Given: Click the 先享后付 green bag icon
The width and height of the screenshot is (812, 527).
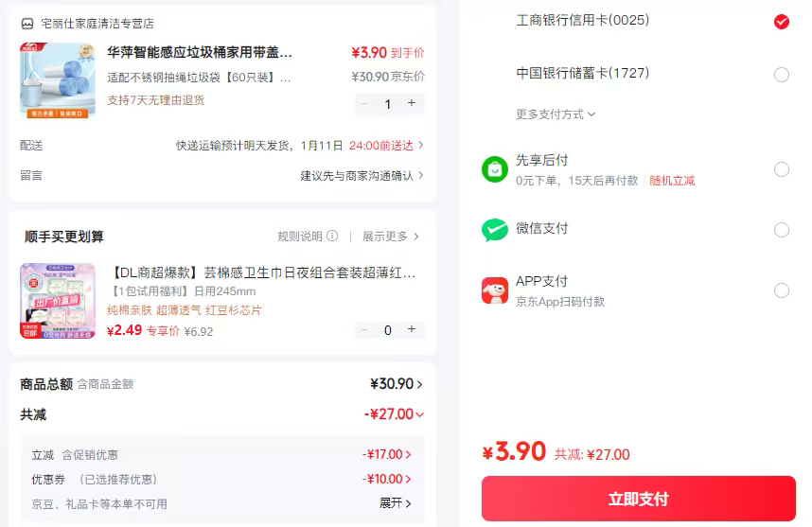Looking at the screenshot, I should [495, 169].
